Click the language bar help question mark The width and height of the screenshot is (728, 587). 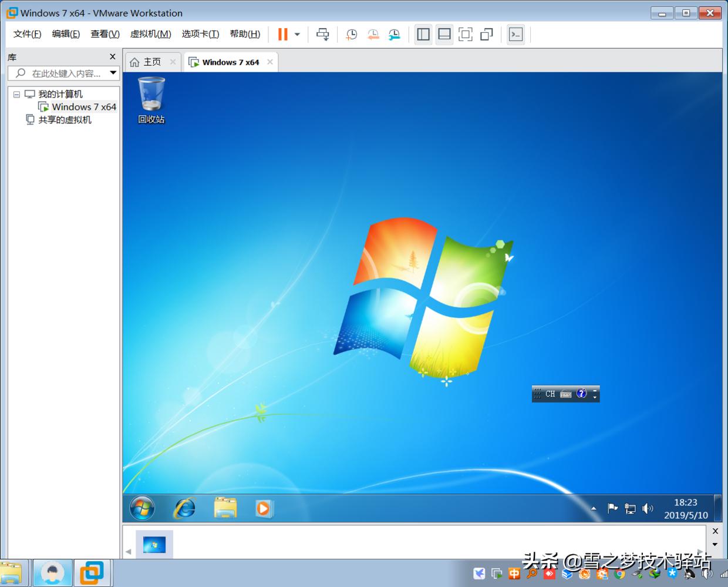(x=581, y=394)
